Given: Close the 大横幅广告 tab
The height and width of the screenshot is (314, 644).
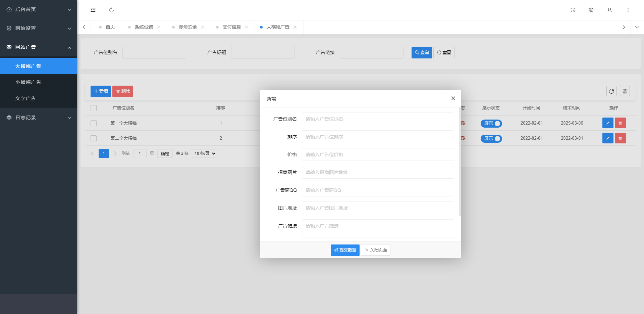Looking at the screenshot, I should [x=295, y=27].
